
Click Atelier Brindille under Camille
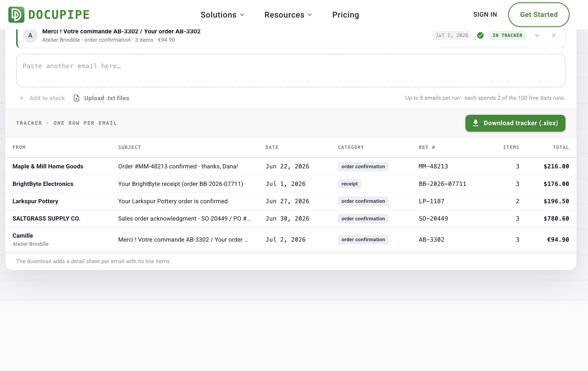click(x=30, y=244)
